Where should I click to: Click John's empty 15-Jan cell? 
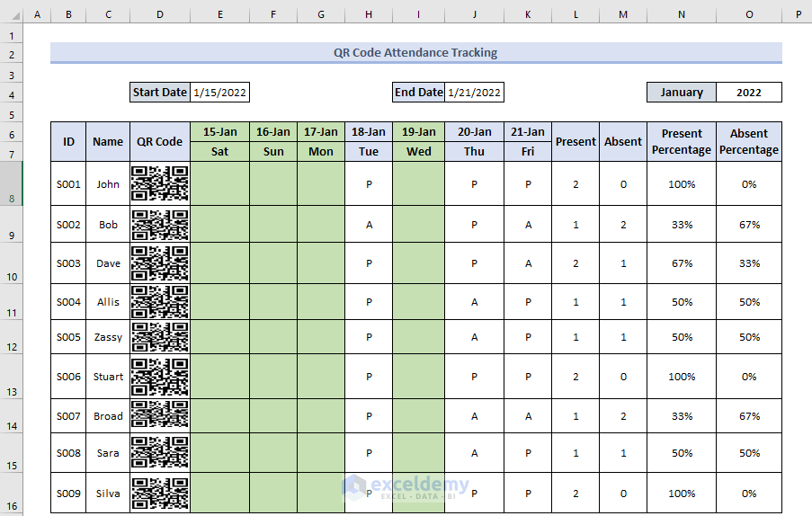pyautogui.click(x=219, y=183)
